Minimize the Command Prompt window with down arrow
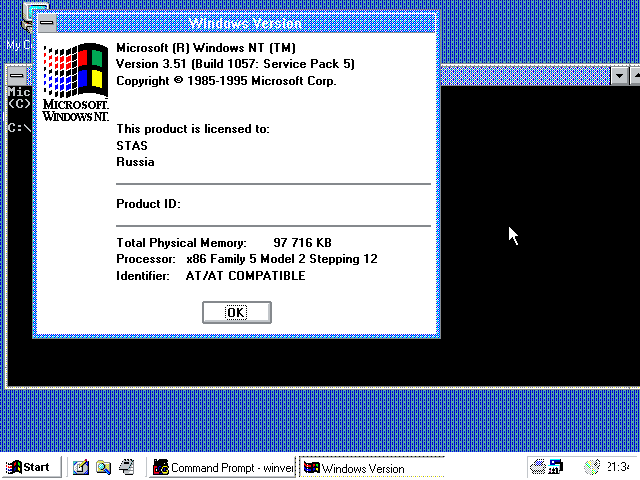The image size is (640, 480). click(619, 75)
